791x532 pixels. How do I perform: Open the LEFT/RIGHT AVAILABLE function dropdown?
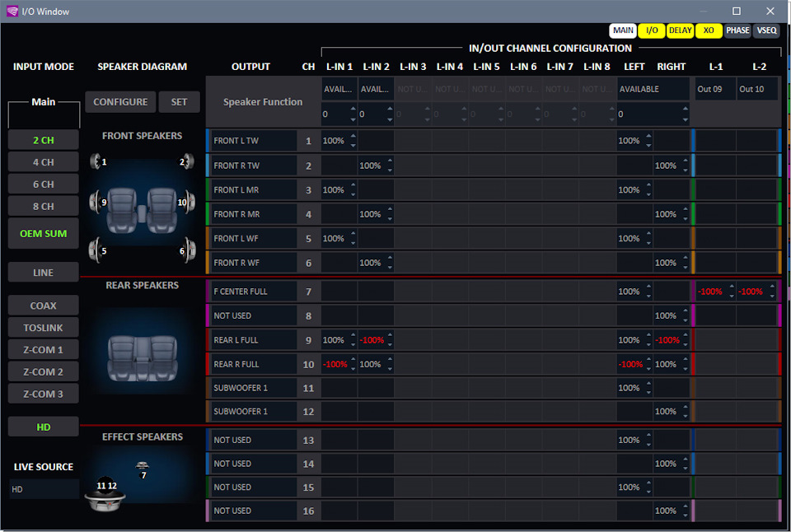click(653, 89)
